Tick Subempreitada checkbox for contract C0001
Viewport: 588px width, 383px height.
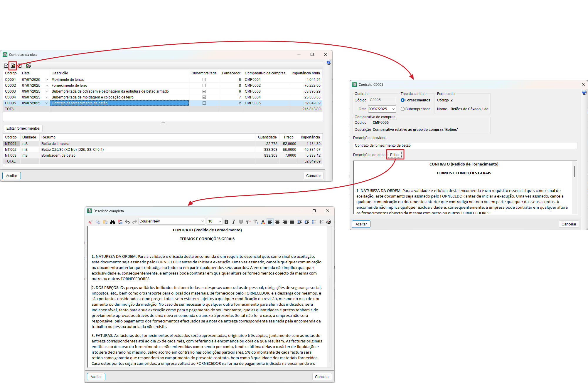pyautogui.click(x=204, y=80)
